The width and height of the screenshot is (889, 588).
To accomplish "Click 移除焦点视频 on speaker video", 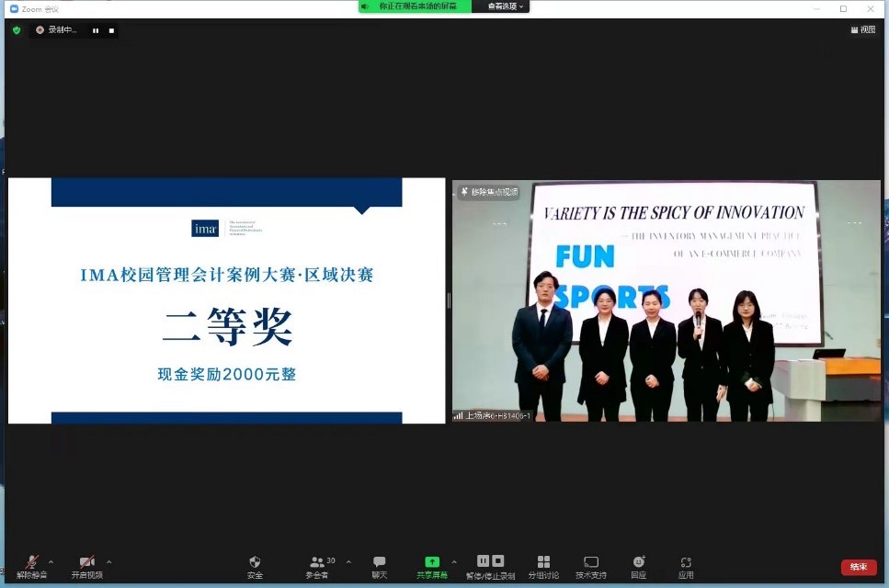I will click(x=489, y=192).
